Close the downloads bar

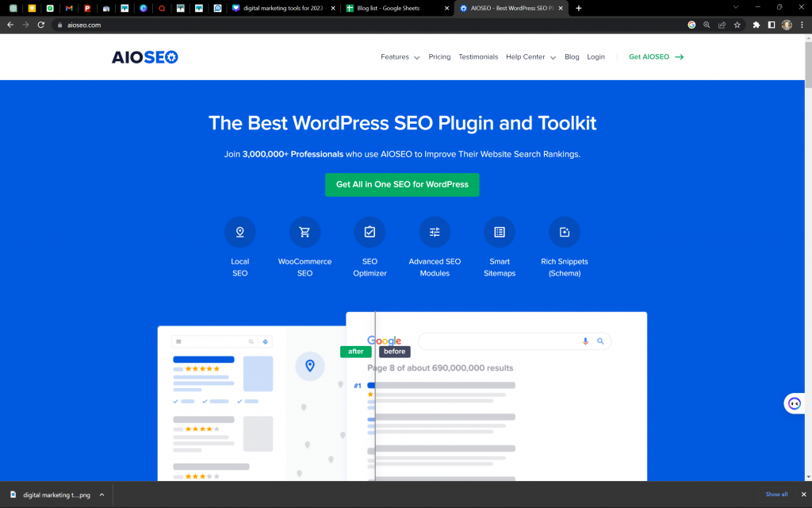(803, 495)
